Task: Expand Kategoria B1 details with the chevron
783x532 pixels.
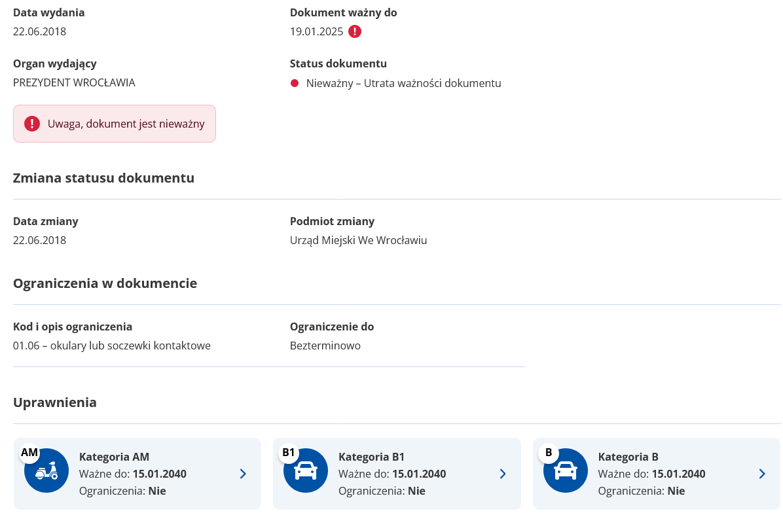Action: point(503,474)
